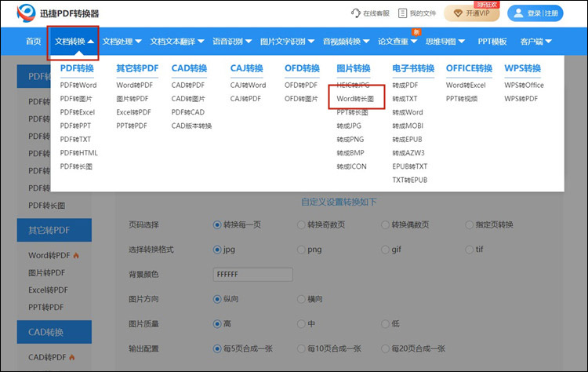
Task: Set 图片质量 to 高
Action: pyautogui.click(x=217, y=324)
